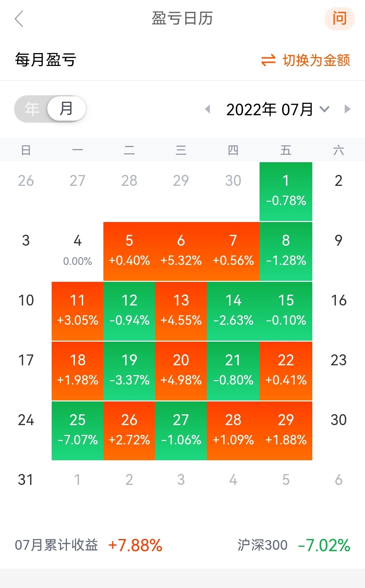
Task: Tap 切换为金额 to show amounts
Action: tap(316, 60)
